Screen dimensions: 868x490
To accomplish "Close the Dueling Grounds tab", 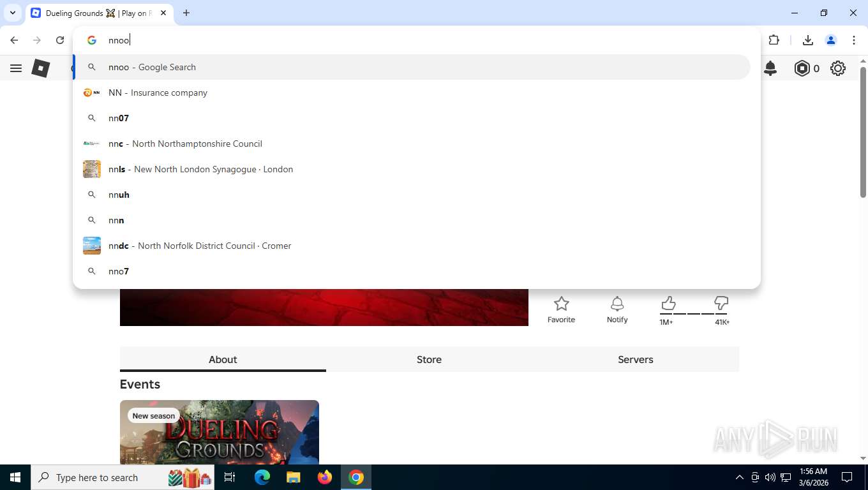I will coord(163,13).
